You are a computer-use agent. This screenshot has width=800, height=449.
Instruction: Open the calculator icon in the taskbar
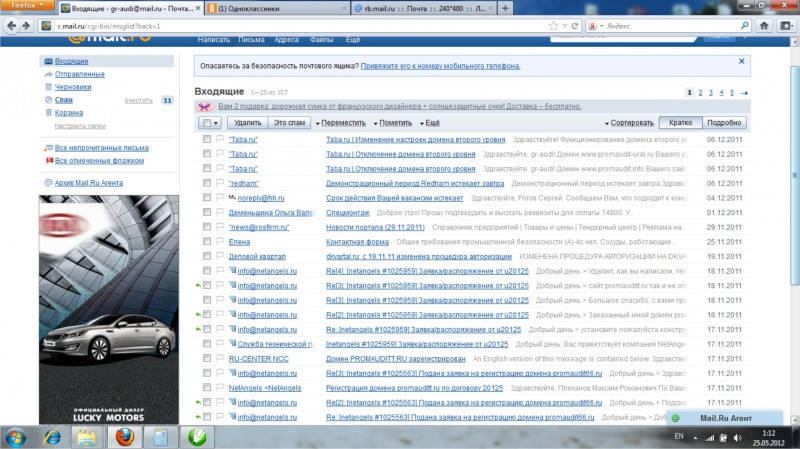pyautogui.click(x=161, y=437)
